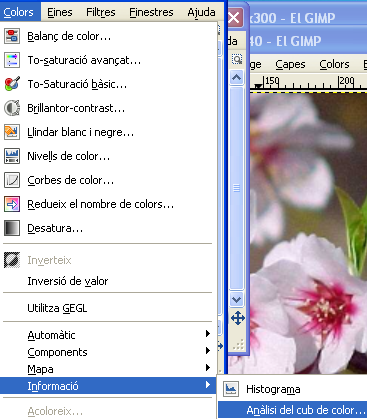
Task: Select Anàlisi del cub de color…
Action: [292, 410]
